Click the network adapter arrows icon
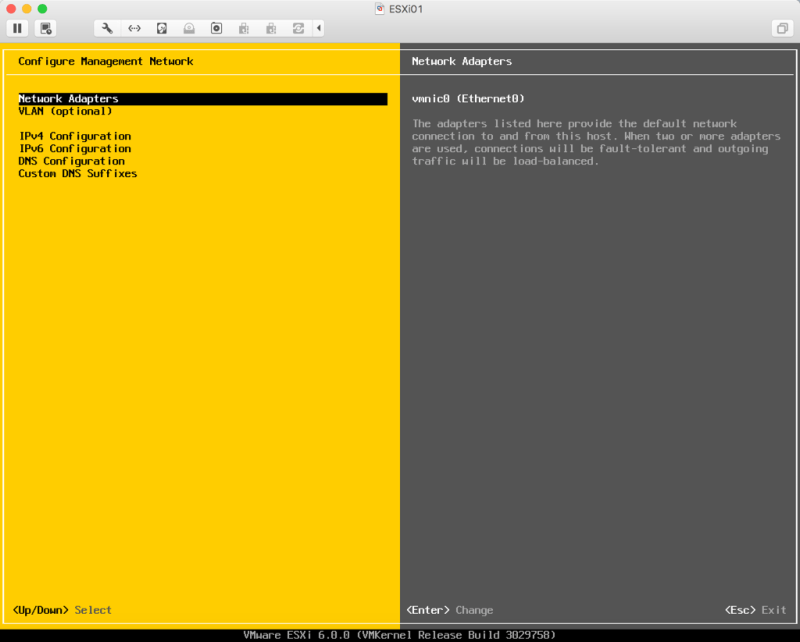The width and height of the screenshot is (800, 642). [x=134, y=28]
